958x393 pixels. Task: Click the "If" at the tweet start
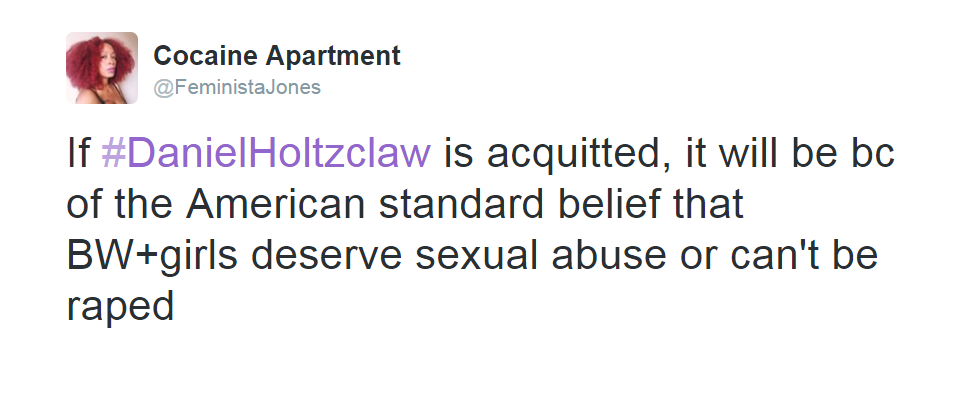[x=78, y=152]
